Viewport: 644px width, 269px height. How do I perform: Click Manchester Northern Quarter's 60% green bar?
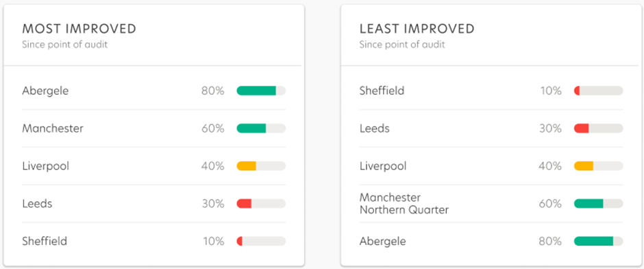click(x=598, y=204)
